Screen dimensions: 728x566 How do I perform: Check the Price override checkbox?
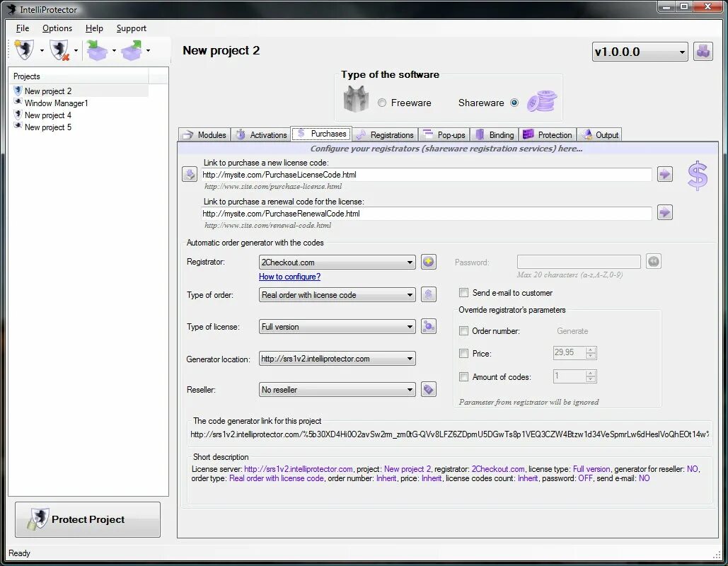tap(464, 354)
